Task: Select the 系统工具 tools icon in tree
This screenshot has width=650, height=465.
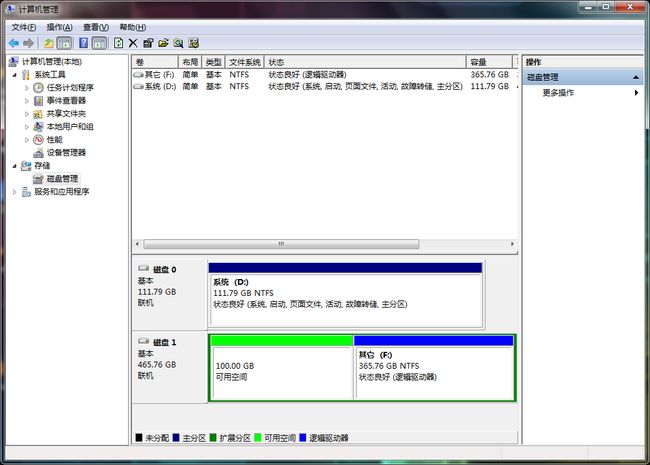Action: pyautogui.click(x=26, y=75)
